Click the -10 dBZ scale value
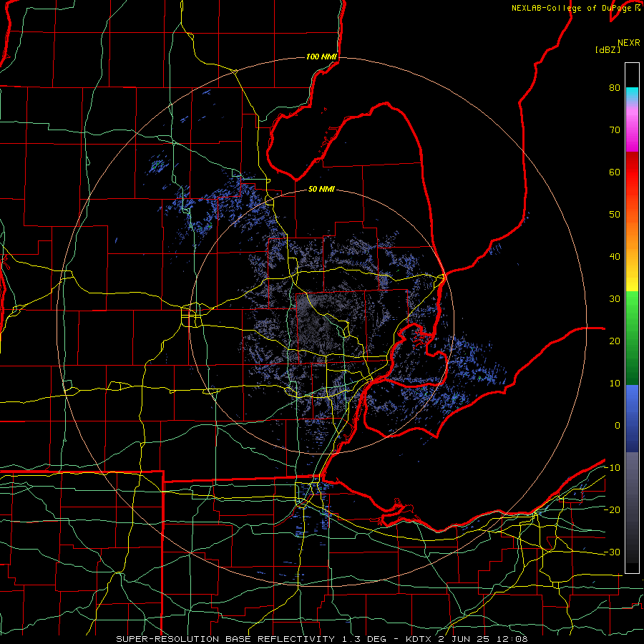This screenshot has width=644, height=644. pos(612,468)
